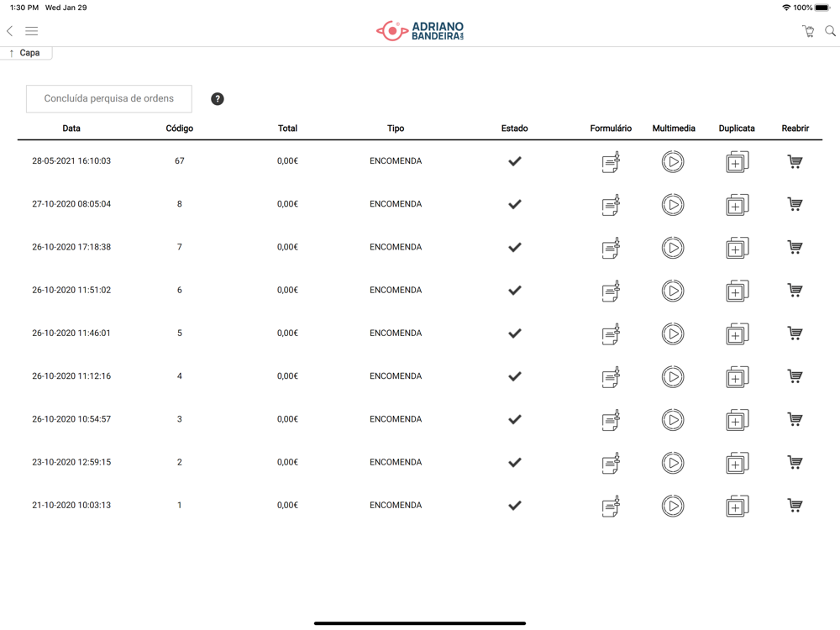Play multimedia for order 21-10-2020 10:03:13
The width and height of the screenshot is (840, 630).
tap(673, 507)
